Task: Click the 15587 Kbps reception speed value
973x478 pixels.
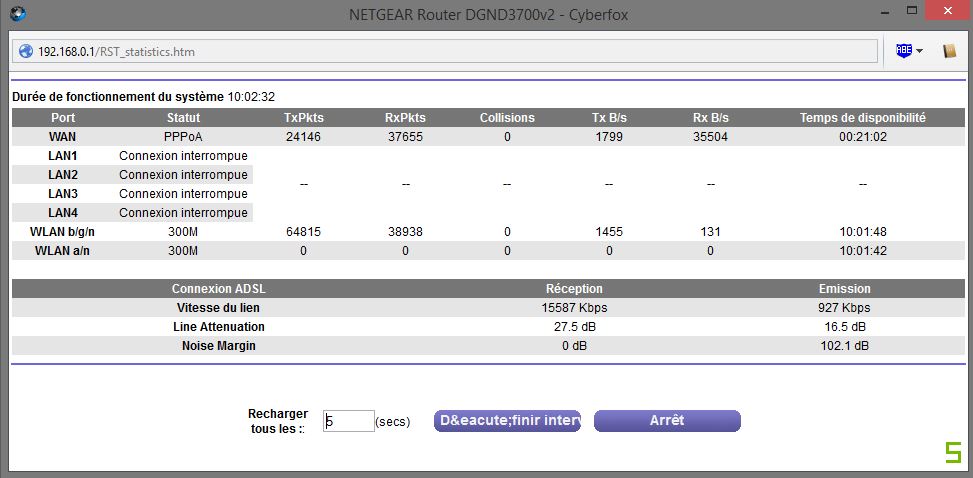Action: (x=574, y=308)
